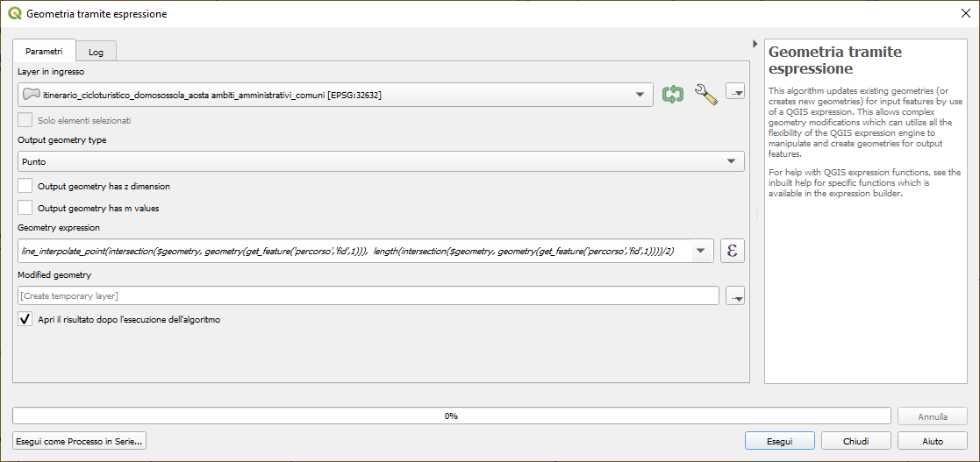
Task: Select the Parametri tab
Action: (44, 52)
